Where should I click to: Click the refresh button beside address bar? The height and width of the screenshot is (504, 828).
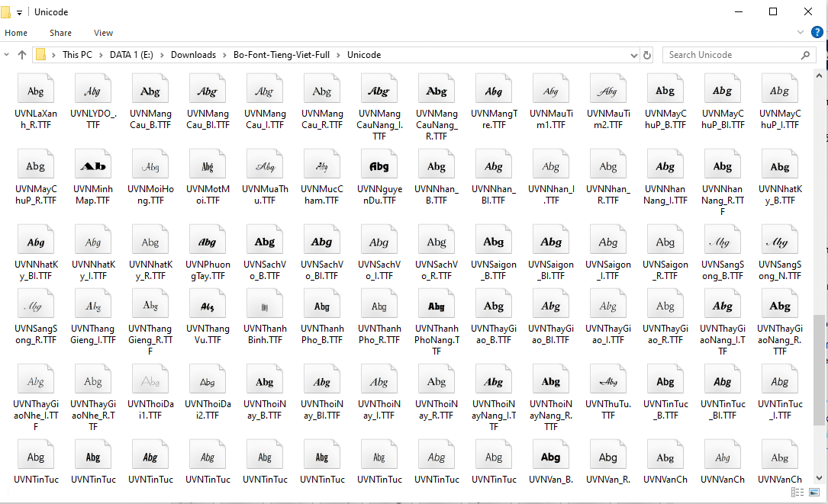(x=647, y=55)
